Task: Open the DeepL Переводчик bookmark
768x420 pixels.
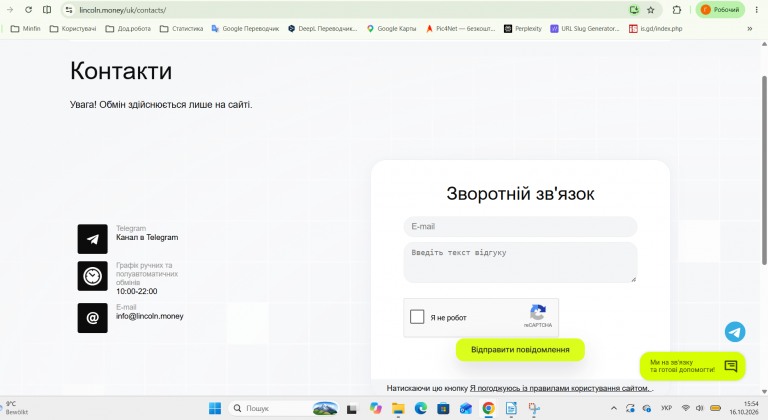Action: (322, 28)
